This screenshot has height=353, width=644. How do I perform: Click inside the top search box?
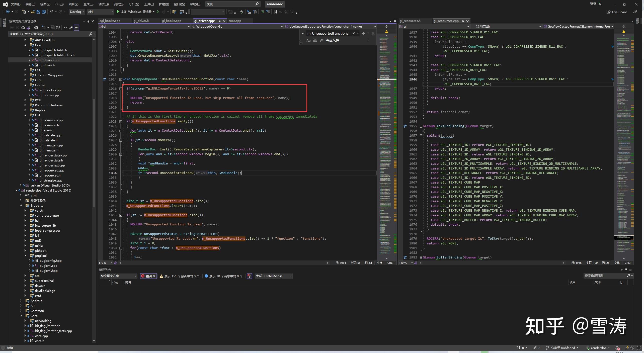(x=231, y=4)
